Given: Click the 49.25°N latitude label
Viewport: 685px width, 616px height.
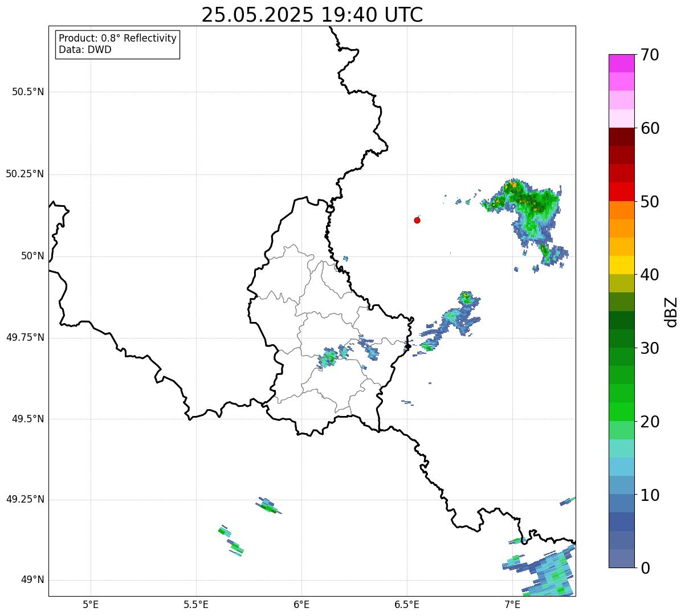Looking at the screenshot, I should pyautogui.click(x=25, y=499).
